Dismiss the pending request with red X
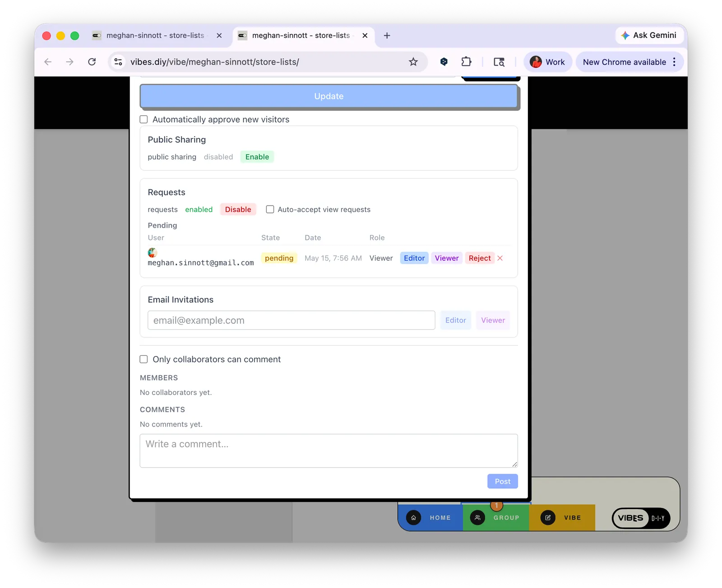 [x=500, y=258]
